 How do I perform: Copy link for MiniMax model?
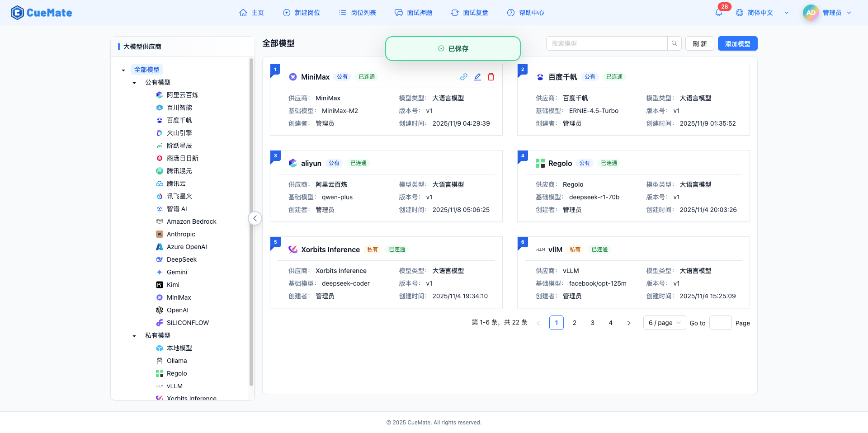(463, 77)
